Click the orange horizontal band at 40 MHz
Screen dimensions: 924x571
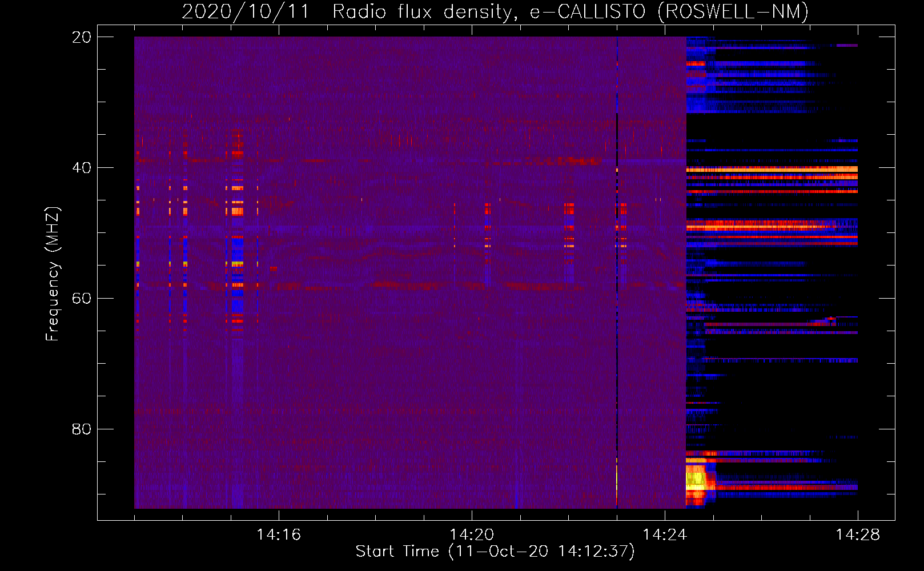click(x=772, y=170)
